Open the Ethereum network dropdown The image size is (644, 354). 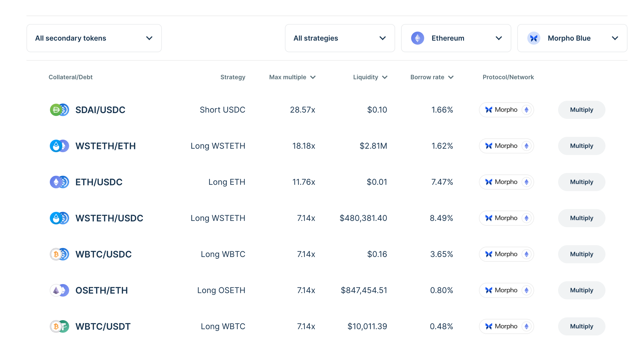point(456,38)
